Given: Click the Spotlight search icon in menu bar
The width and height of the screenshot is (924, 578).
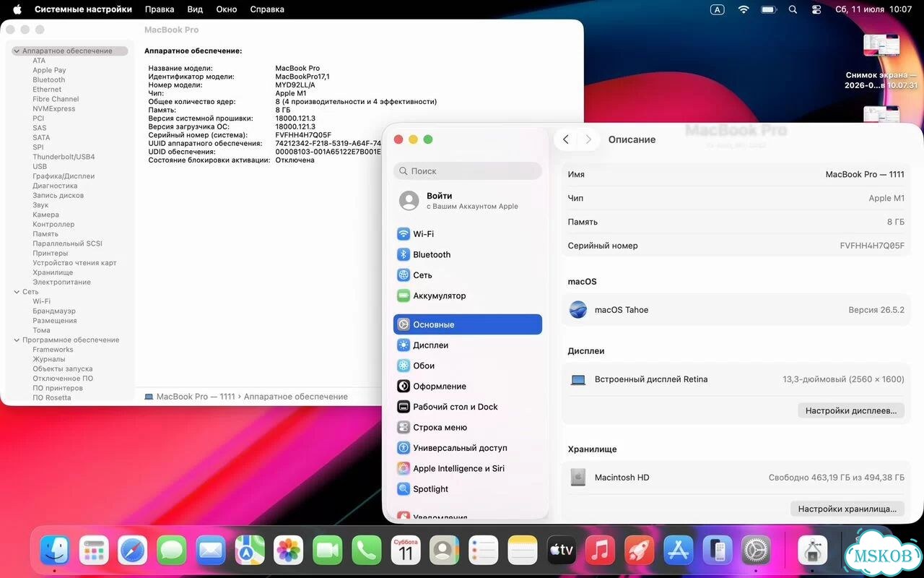Looking at the screenshot, I should [793, 9].
